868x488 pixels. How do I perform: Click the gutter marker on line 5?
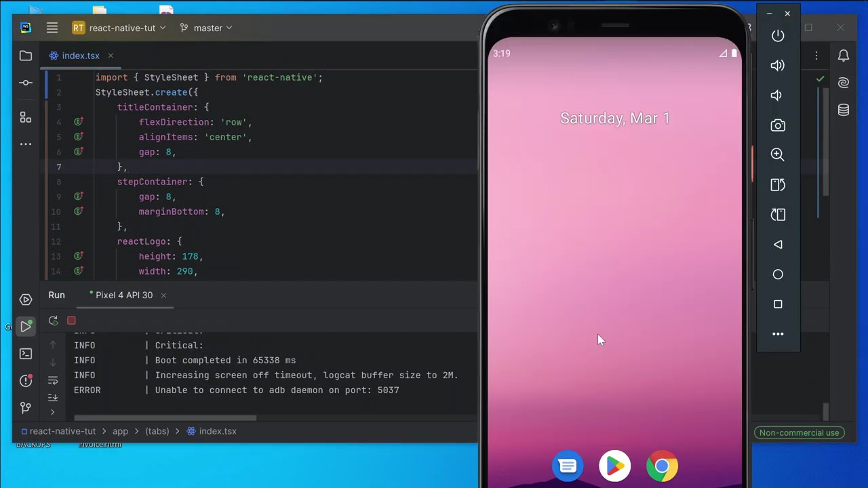pyautogui.click(x=79, y=137)
